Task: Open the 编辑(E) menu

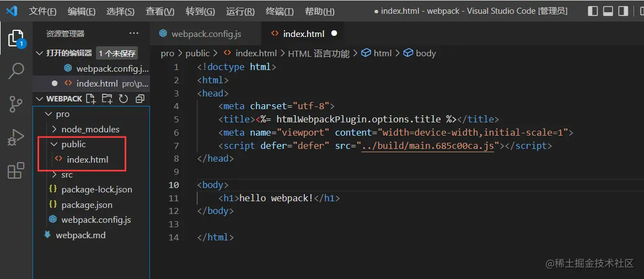Action: tap(81, 12)
